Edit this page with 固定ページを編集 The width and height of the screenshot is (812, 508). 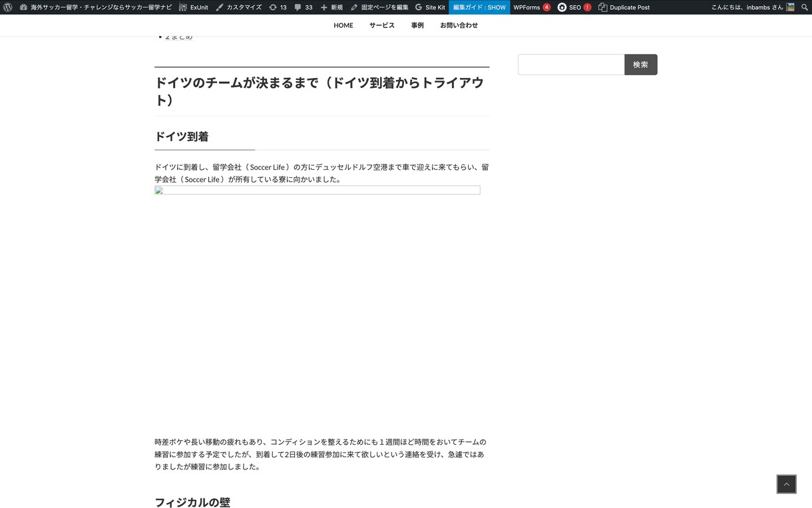tap(379, 7)
